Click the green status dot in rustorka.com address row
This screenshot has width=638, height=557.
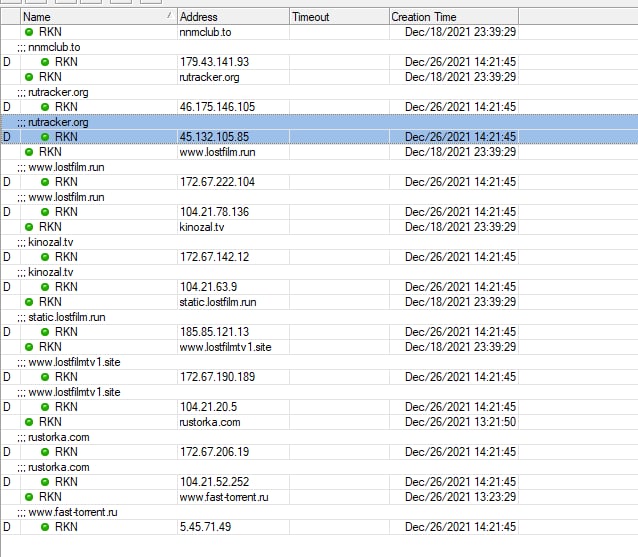point(29,422)
